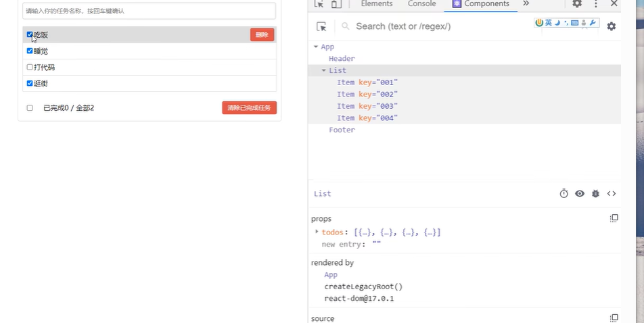Select Item key="004" in tree

click(x=367, y=118)
